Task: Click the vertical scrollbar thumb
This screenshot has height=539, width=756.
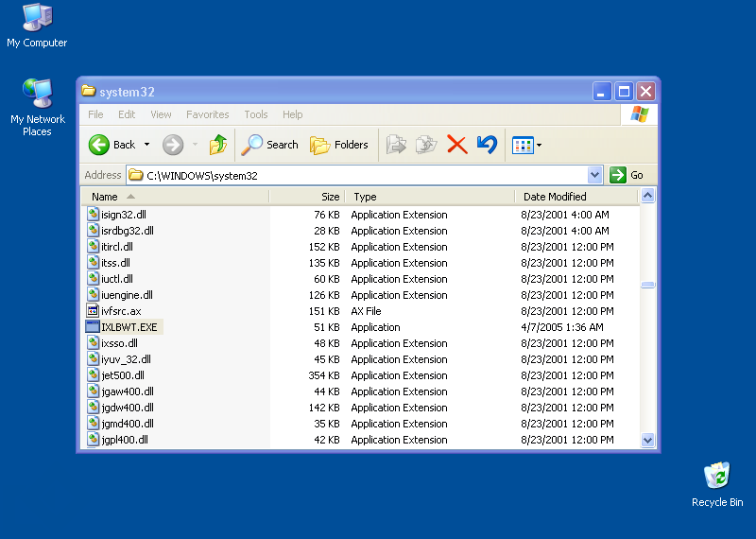Action: point(647,285)
